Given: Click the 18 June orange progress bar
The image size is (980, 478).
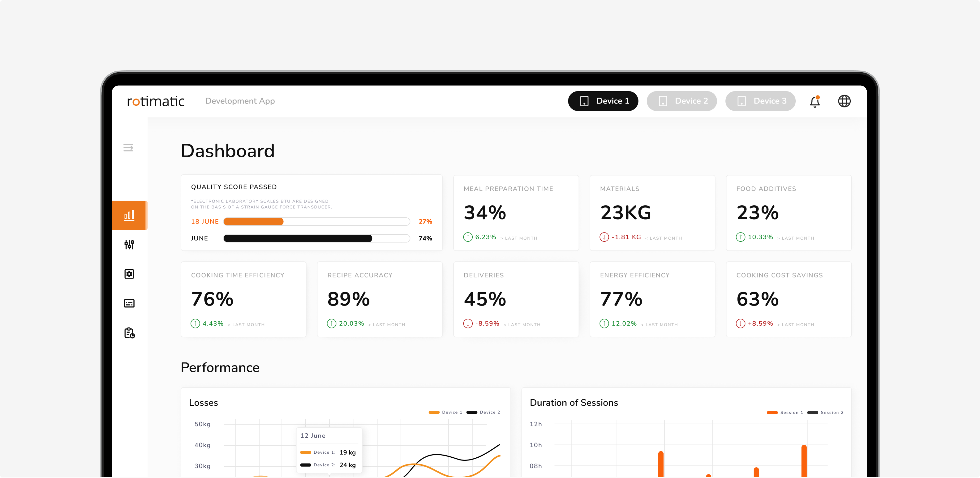Looking at the screenshot, I should tap(317, 222).
